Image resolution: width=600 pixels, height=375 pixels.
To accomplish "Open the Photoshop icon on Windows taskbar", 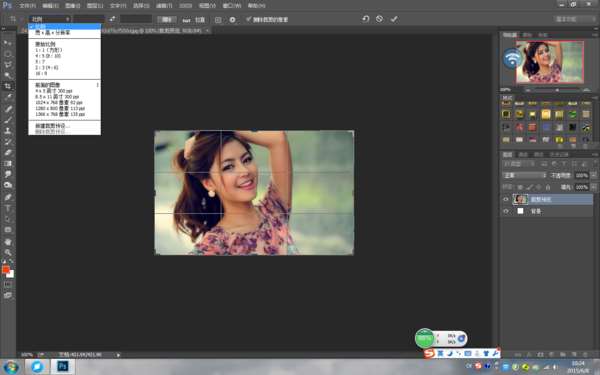I will point(62,367).
